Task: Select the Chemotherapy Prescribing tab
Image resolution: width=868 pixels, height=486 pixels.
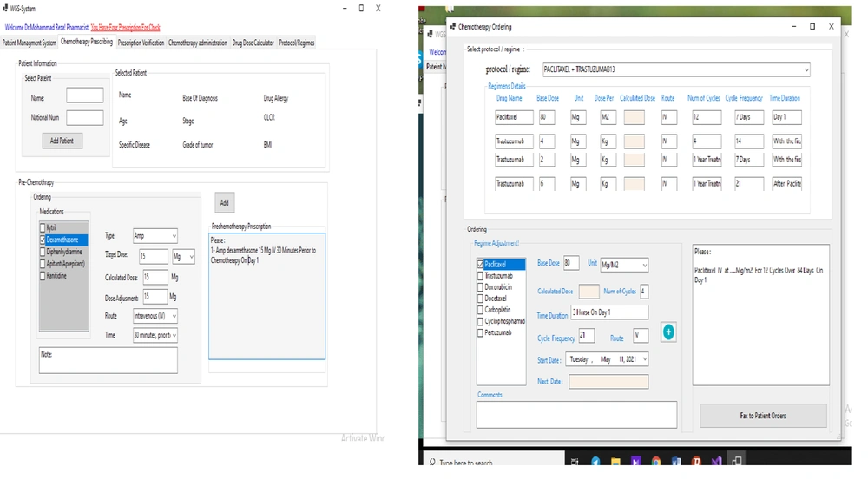Action: point(86,42)
